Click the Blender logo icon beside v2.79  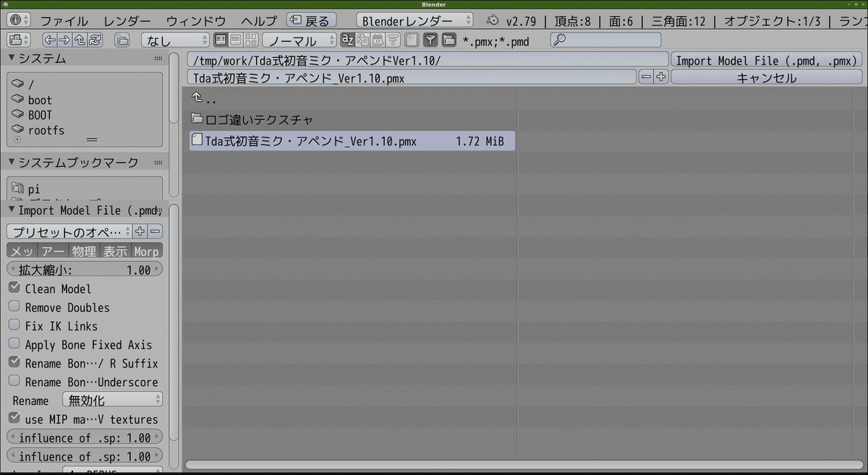pos(493,21)
